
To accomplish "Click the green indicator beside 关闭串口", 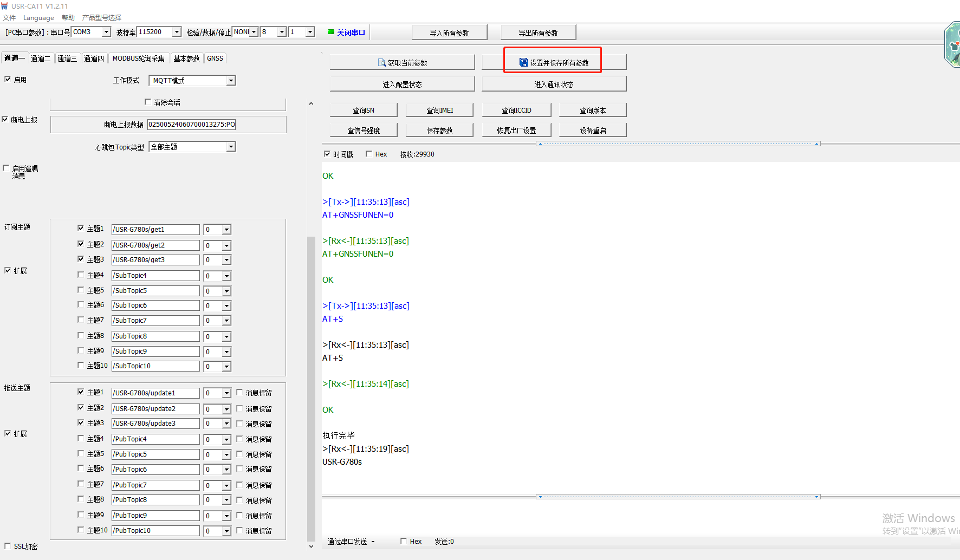I will pyautogui.click(x=330, y=32).
